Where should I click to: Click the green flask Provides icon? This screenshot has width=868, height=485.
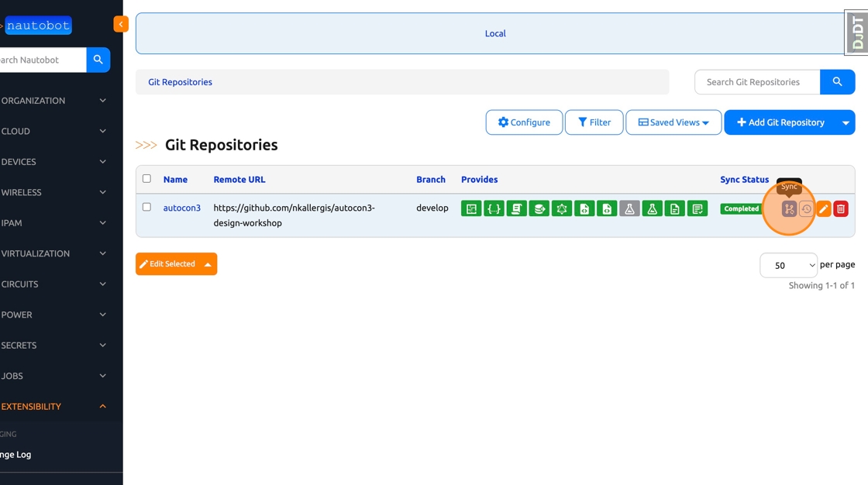[x=652, y=208]
